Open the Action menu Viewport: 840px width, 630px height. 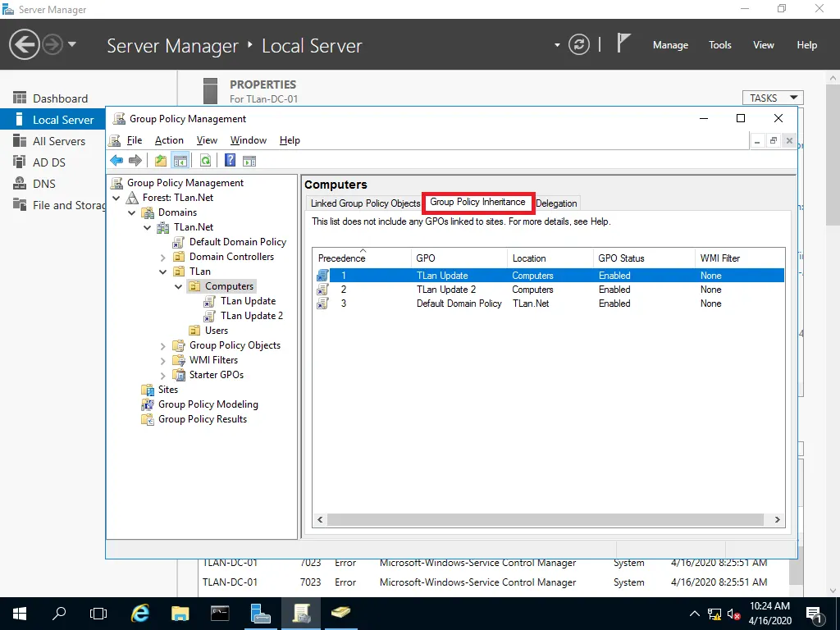coord(169,140)
